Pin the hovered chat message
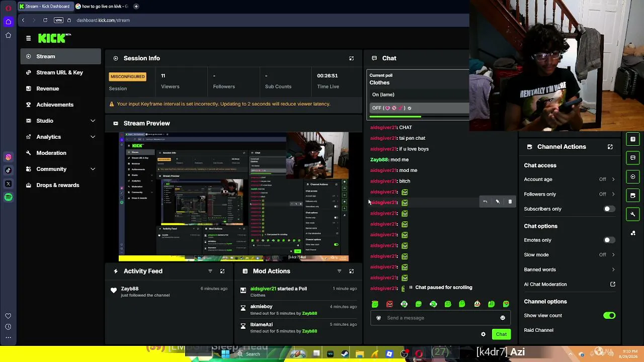This screenshot has height=362, width=644. tap(498, 202)
